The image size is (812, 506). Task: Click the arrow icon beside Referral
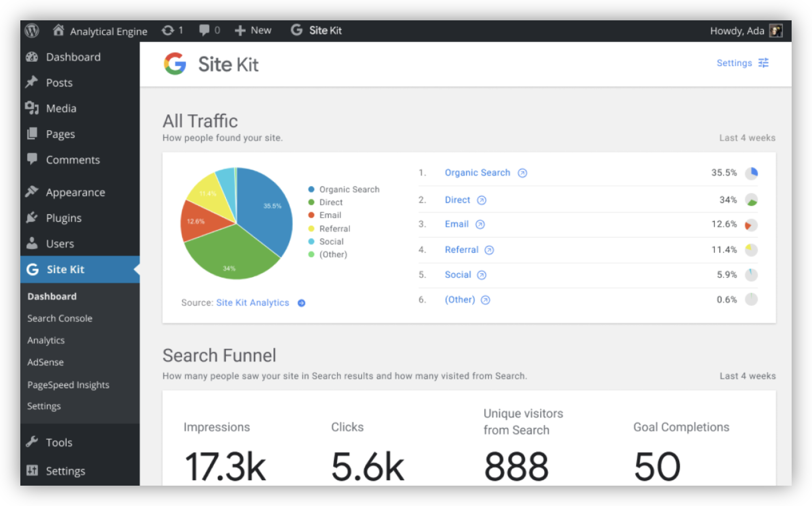coord(489,250)
